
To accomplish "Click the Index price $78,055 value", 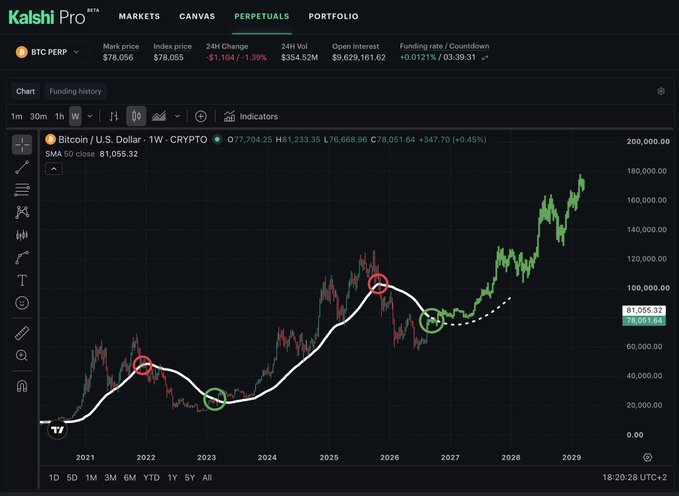I will coord(168,58).
